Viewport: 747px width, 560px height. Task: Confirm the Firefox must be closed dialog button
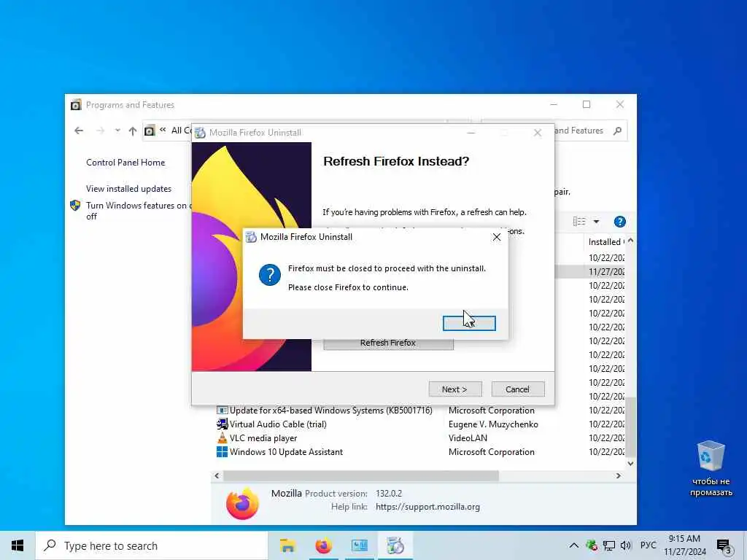point(469,323)
